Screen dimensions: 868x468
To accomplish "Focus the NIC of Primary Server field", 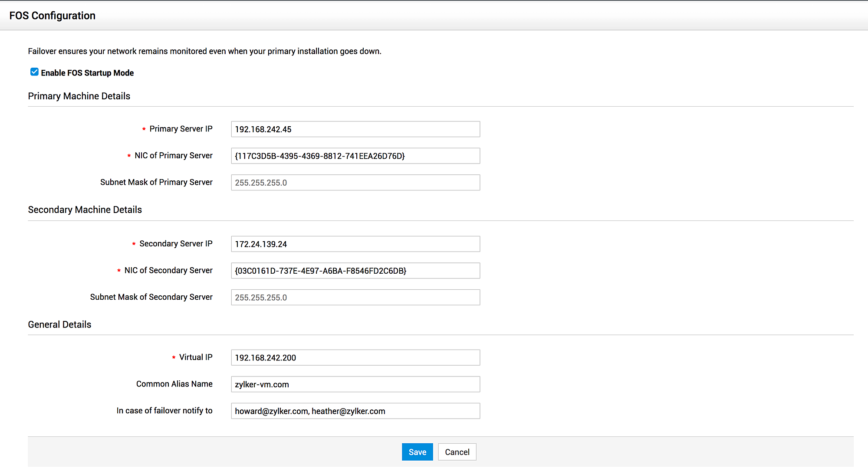I will click(x=355, y=156).
